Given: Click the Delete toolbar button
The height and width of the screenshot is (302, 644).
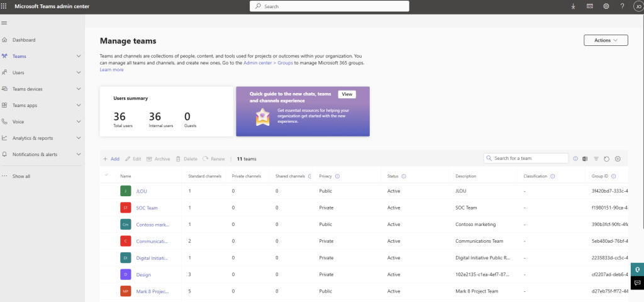Looking at the screenshot, I should pyautogui.click(x=186, y=159).
